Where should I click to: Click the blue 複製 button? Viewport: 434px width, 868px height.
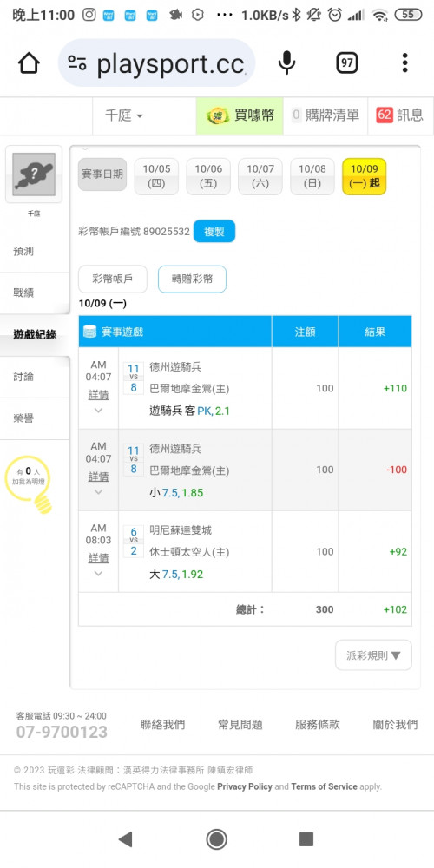pos(214,232)
